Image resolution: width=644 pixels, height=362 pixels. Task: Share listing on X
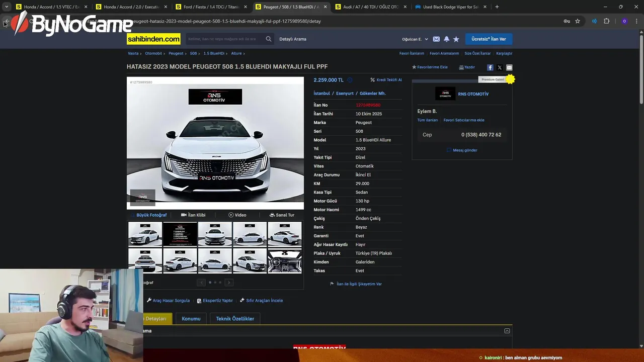pos(500,67)
